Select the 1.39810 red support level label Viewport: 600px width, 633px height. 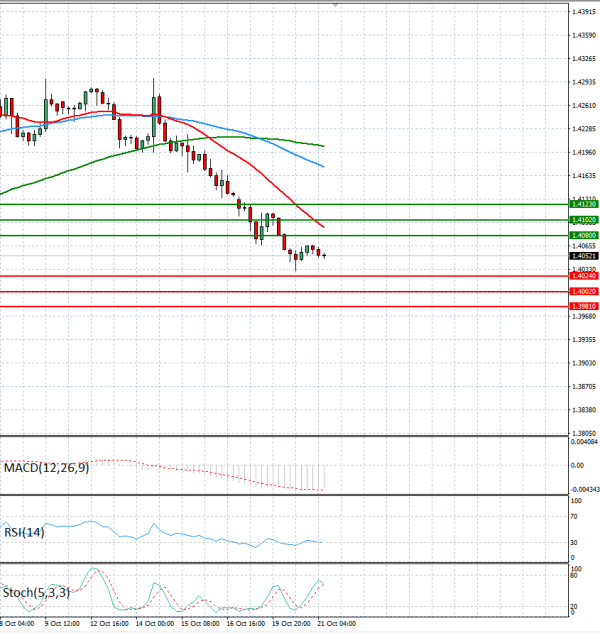click(584, 306)
